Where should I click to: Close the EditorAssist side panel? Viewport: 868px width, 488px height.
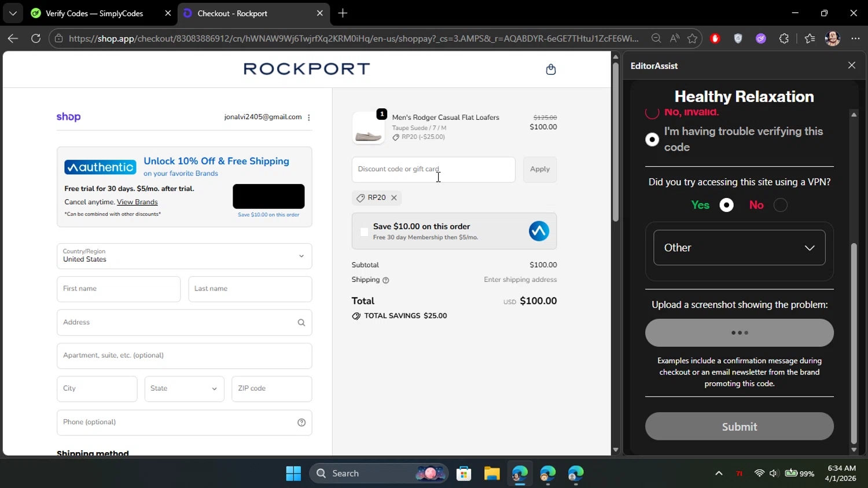[x=852, y=65]
